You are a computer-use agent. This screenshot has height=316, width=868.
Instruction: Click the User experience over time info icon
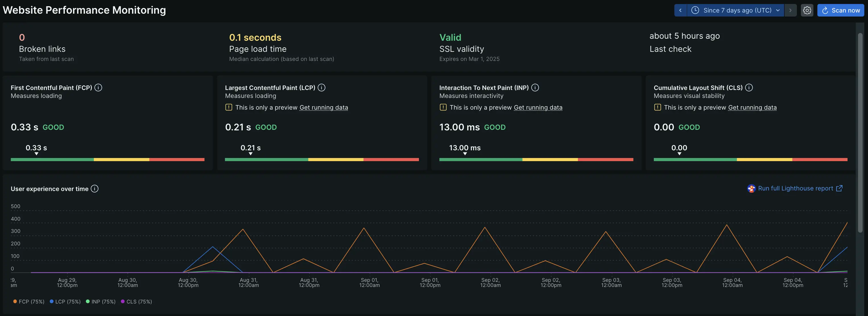(x=95, y=189)
